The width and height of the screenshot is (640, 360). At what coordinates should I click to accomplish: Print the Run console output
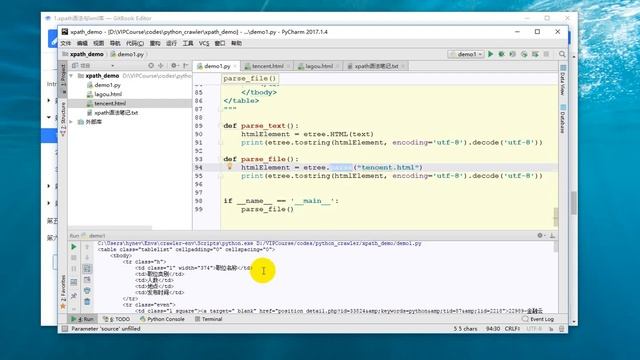pos(87,291)
